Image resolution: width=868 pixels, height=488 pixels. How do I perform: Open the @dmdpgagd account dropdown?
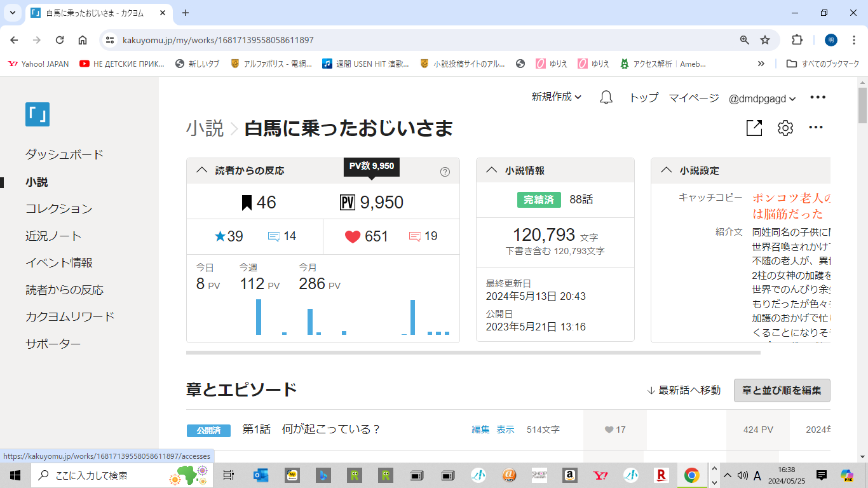762,98
